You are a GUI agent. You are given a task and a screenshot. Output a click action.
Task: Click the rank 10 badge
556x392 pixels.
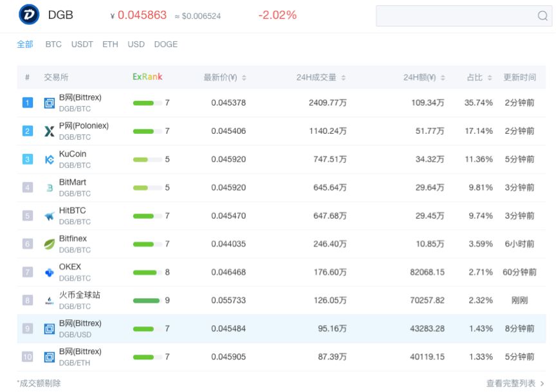(x=28, y=357)
